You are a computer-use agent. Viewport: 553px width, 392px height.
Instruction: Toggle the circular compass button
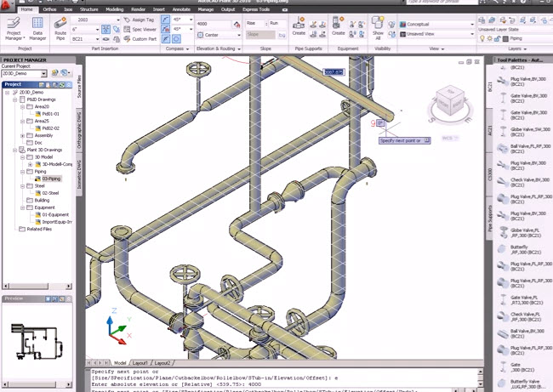(176, 39)
